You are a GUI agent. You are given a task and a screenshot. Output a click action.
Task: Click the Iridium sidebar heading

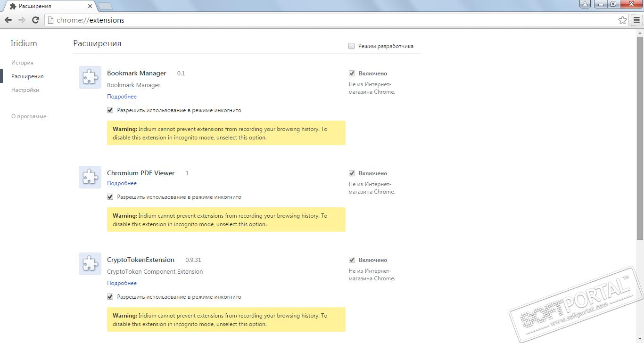click(24, 43)
